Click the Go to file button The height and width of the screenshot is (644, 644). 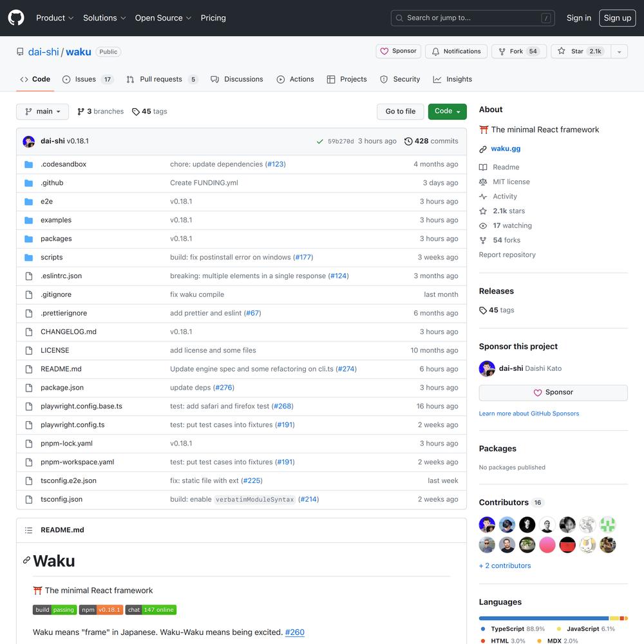[x=400, y=111]
